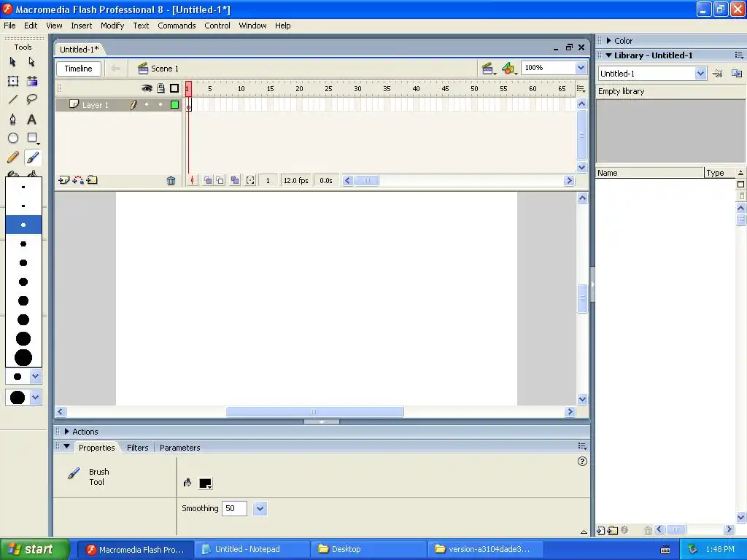Toggle lock all layers padlock
The height and width of the screenshot is (560, 747).
click(161, 88)
